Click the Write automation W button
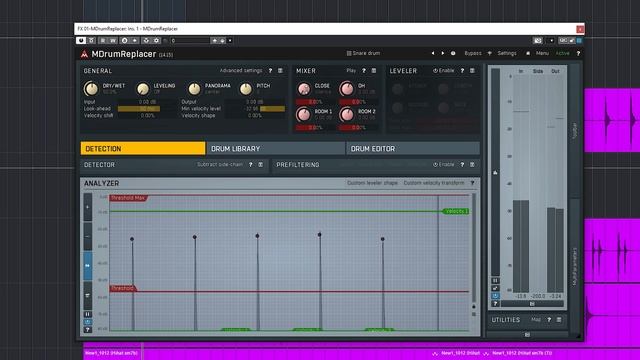Screen dimensions: 640x360 click(113, 40)
